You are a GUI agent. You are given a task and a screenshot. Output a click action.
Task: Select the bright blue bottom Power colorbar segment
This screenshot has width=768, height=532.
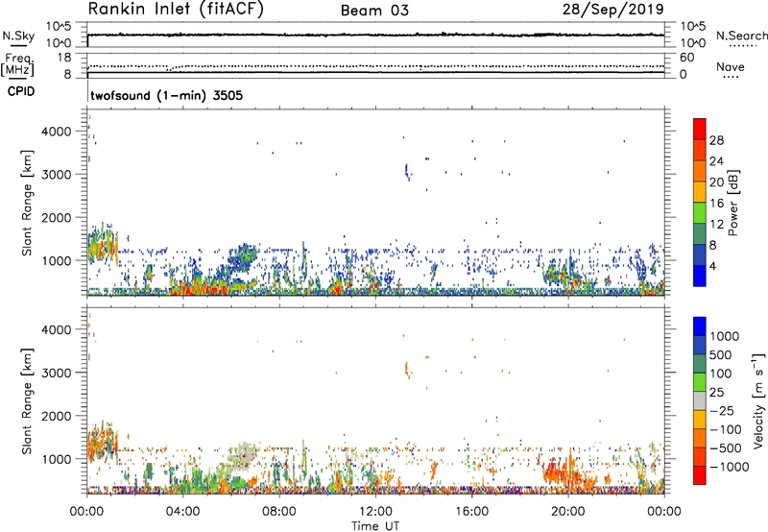point(700,276)
